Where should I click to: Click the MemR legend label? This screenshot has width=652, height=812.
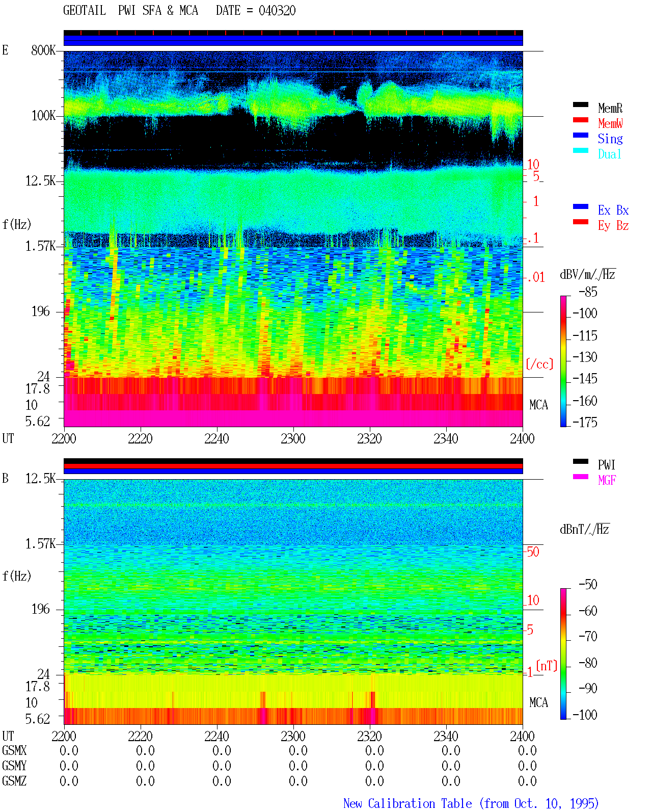tap(610, 108)
